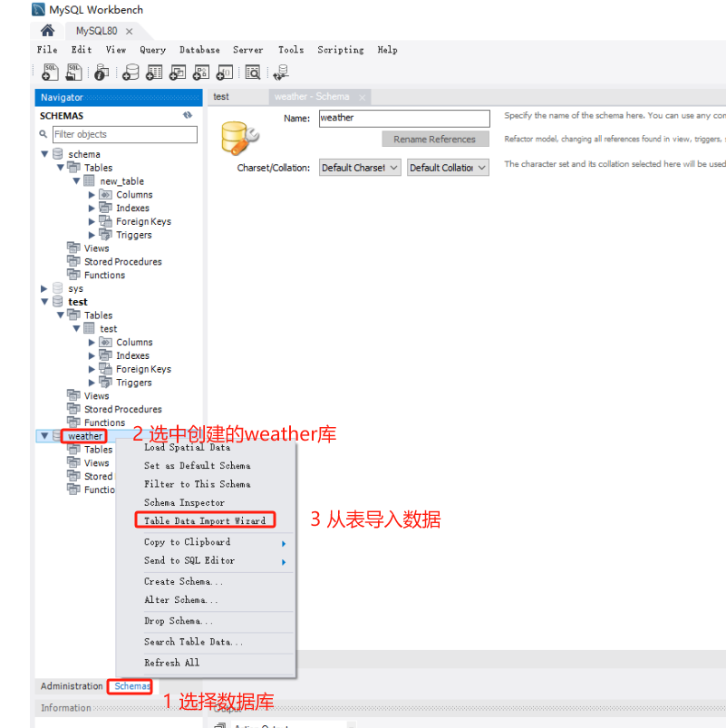Click the Filter objects search field
Viewport: 726px width, 728px height.
[125, 134]
